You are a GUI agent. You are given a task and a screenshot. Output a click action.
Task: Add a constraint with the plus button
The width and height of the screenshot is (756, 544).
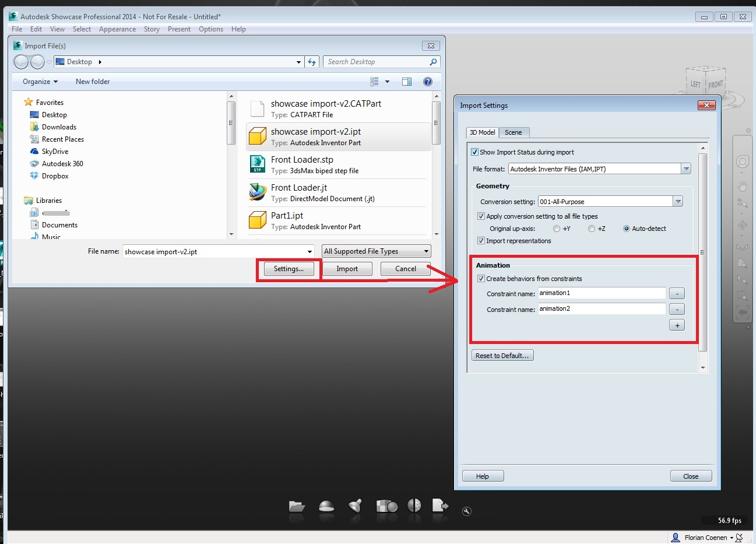[x=677, y=325]
